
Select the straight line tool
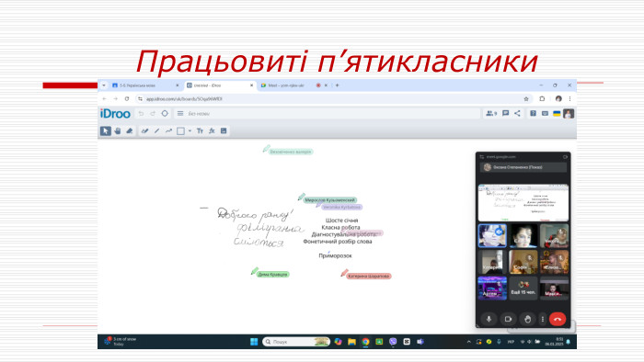coord(156,130)
